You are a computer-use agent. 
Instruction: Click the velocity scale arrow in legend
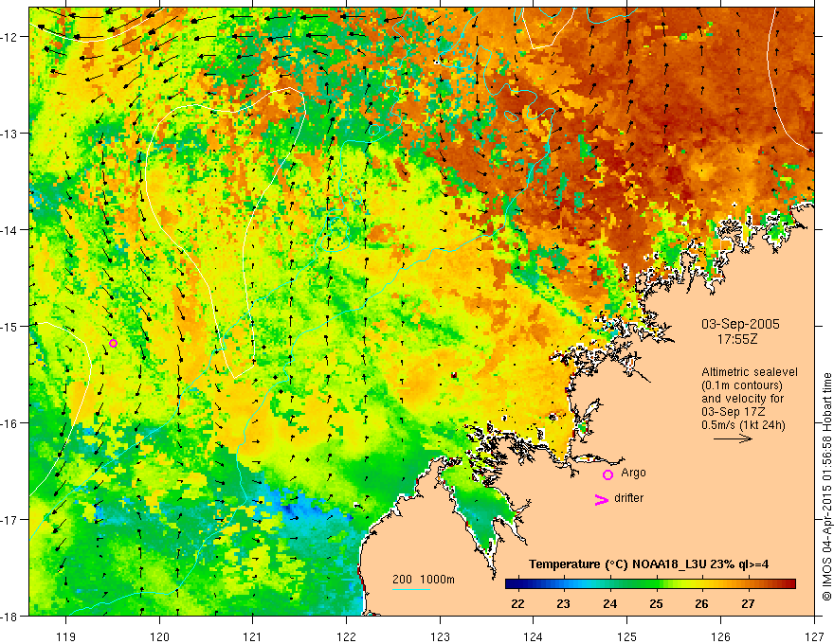pyautogui.click(x=733, y=438)
